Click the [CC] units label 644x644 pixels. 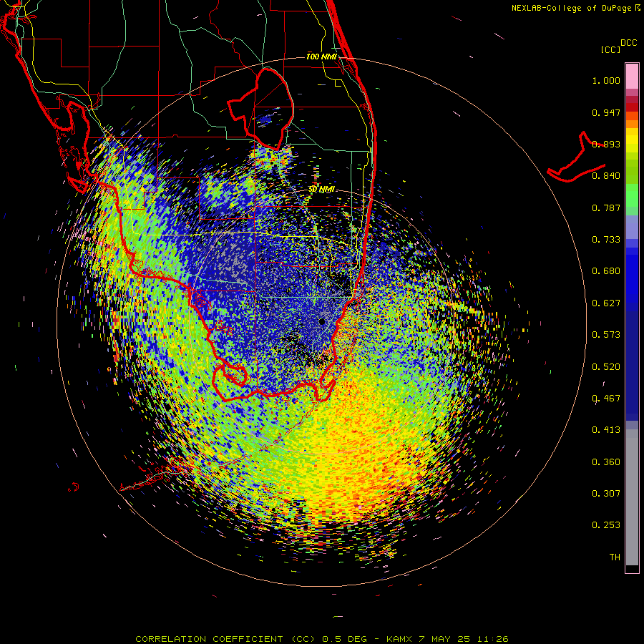click(x=610, y=49)
